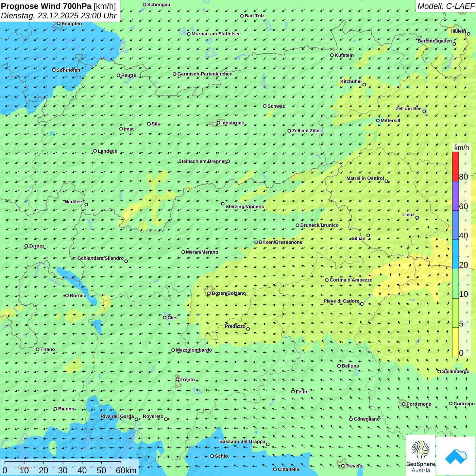The width and height of the screenshot is (476, 476).
Task: Click the blue mountain cloud logo
Action: pyautogui.click(x=456, y=456)
